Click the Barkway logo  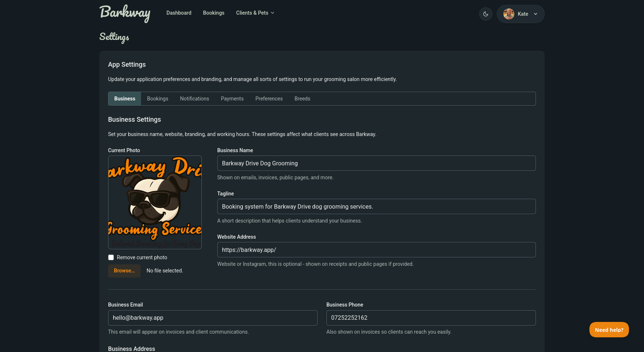point(125,13)
